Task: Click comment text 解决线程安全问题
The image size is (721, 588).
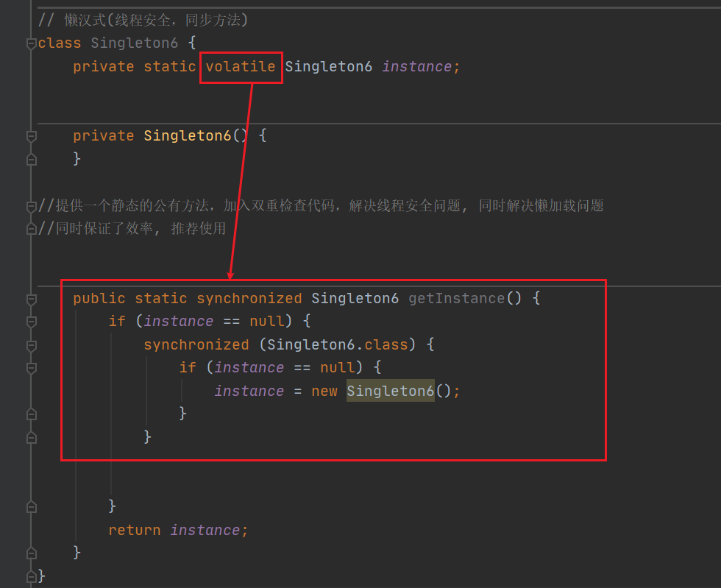Action: pyautogui.click(x=405, y=205)
